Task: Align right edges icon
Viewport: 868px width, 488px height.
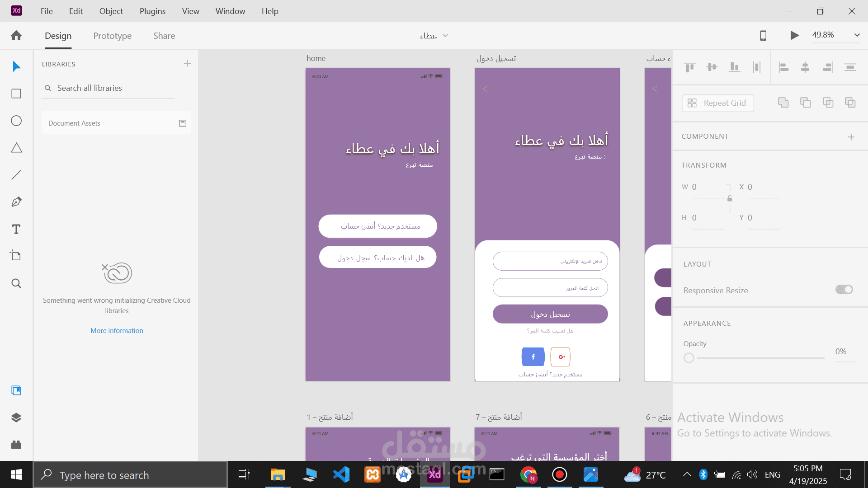Action: tap(828, 67)
